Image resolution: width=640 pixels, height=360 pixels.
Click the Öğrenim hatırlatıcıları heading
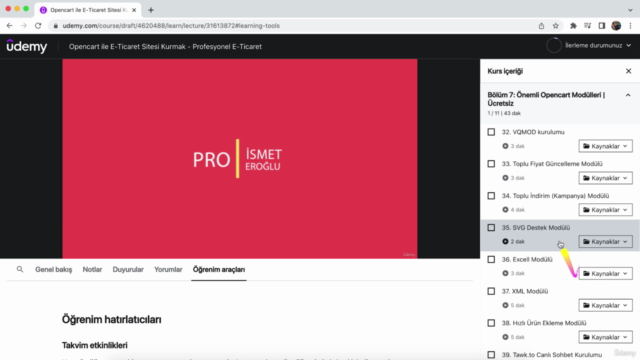click(x=111, y=319)
